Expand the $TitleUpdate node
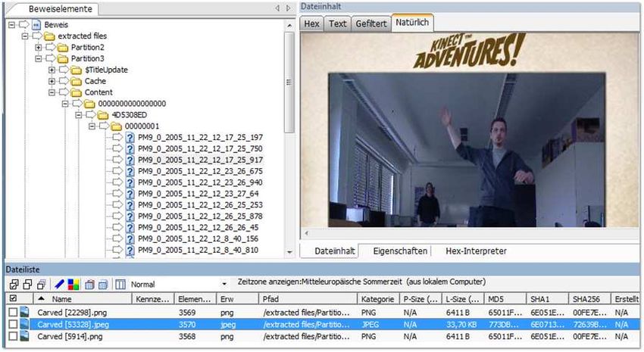This screenshot has width=644, height=352. click(52, 70)
